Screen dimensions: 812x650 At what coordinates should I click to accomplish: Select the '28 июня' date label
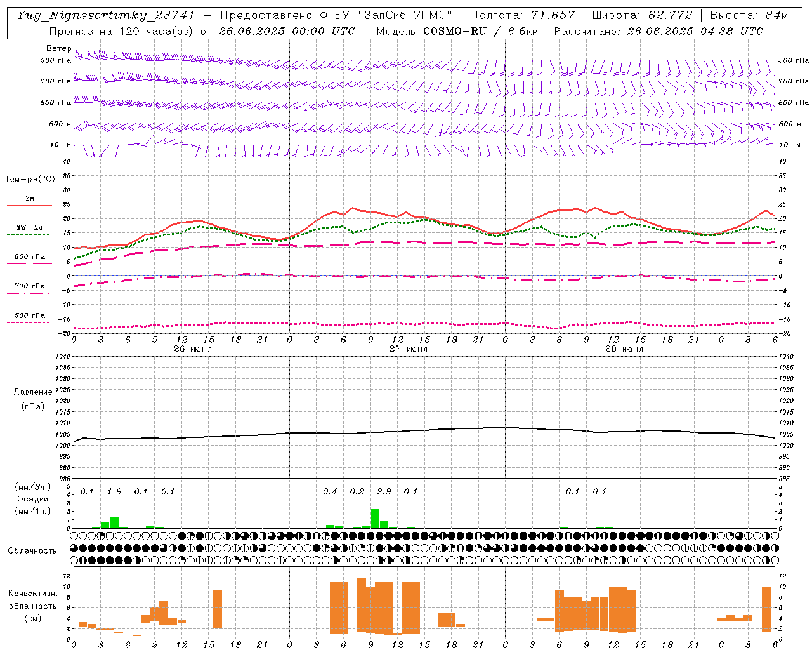click(624, 349)
